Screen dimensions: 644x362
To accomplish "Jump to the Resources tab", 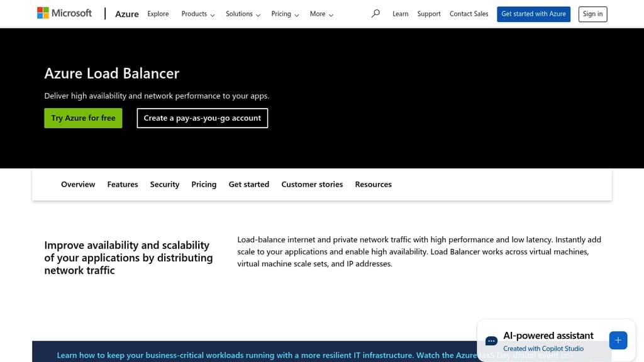I will (x=374, y=184).
